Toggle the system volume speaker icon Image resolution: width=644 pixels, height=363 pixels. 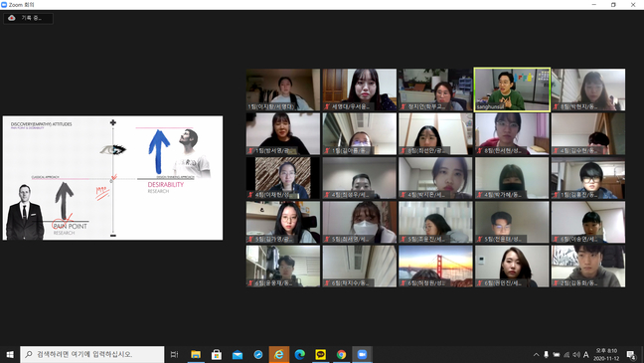tap(576, 354)
